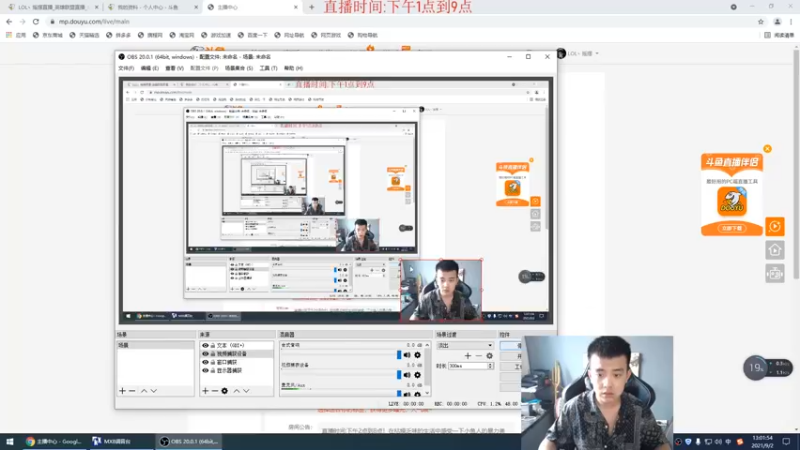Open the 编辑(E) menu in OBS
Image resolution: width=800 pixels, height=450 pixels.
click(149, 68)
